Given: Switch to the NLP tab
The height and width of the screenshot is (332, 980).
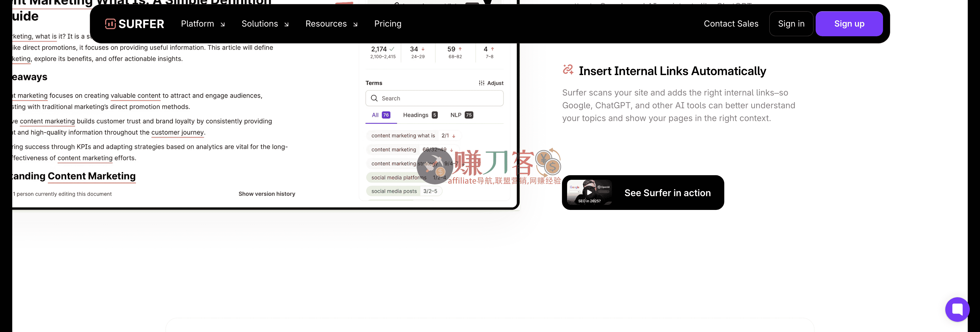Looking at the screenshot, I should click(x=462, y=115).
